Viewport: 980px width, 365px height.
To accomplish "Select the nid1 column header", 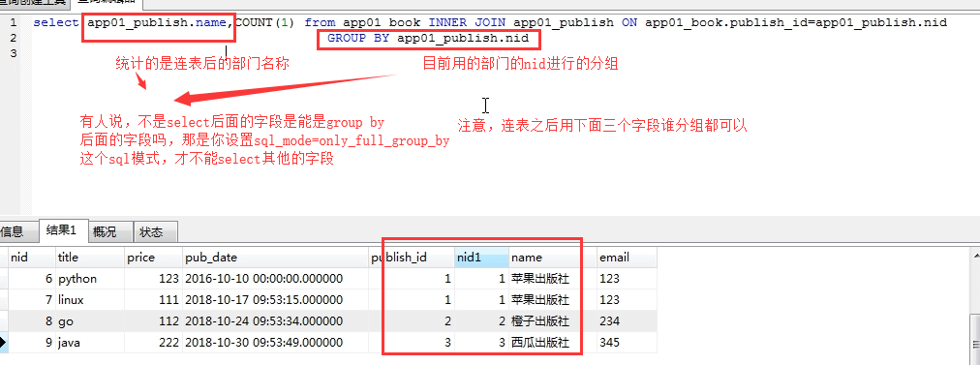I will [x=481, y=258].
